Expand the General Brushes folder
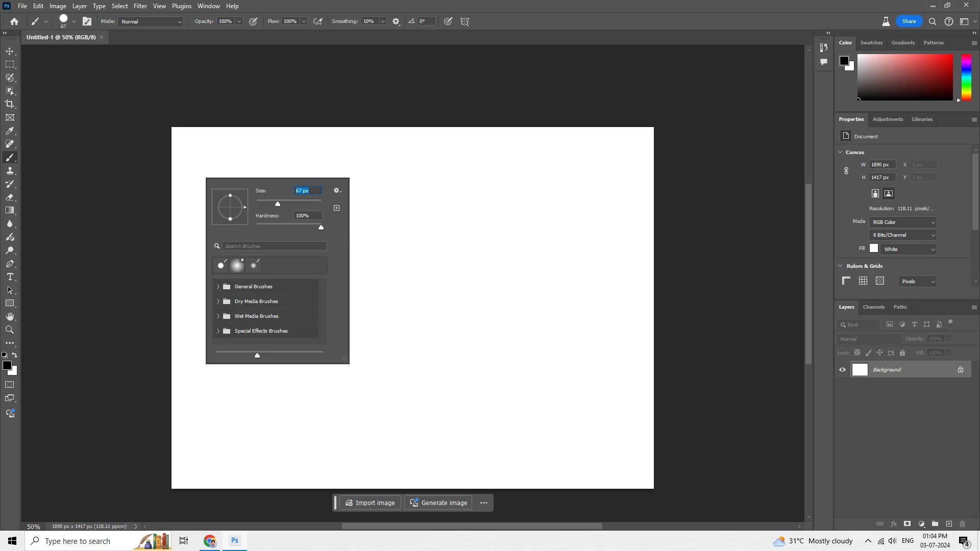 coord(218,286)
